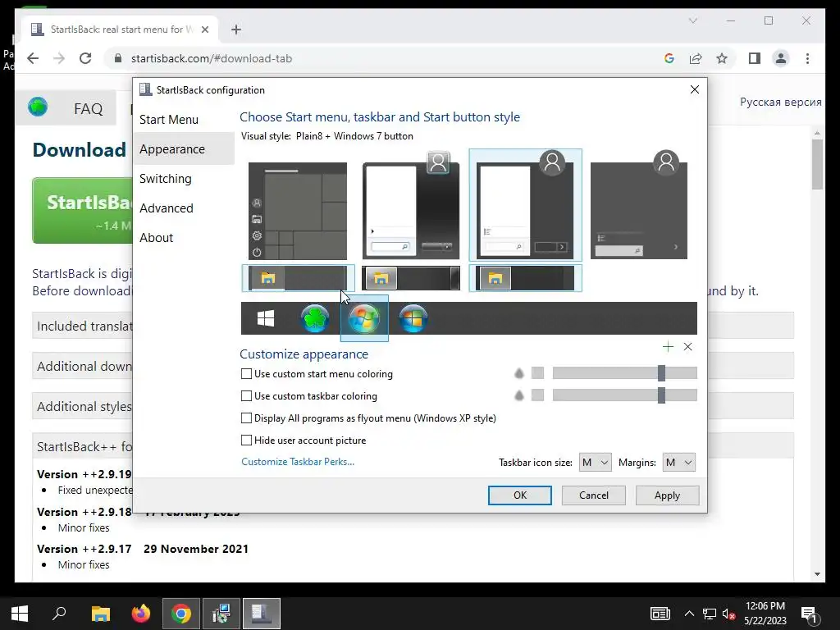Screen dimensions: 840x630
Task: Select the Windows 10 flat logo start button
Action: point(266,318)
